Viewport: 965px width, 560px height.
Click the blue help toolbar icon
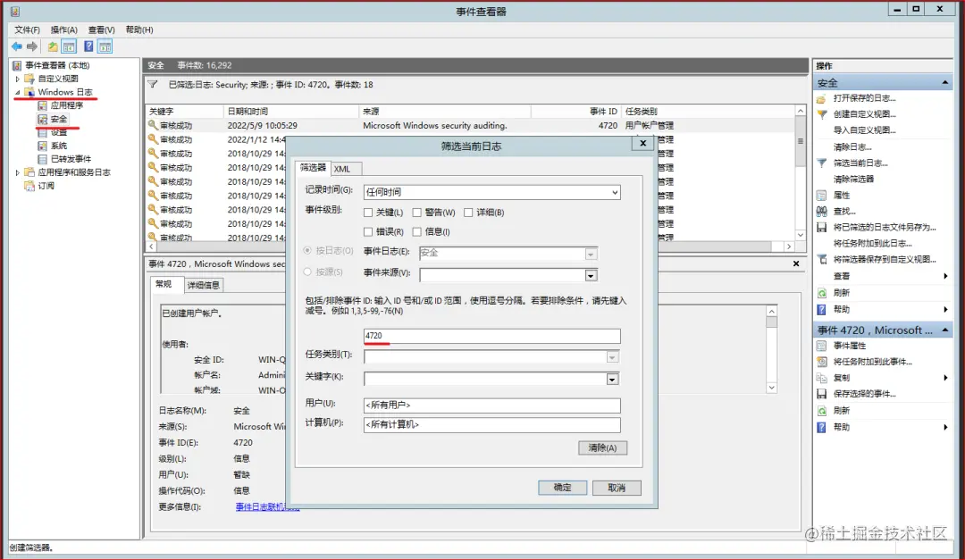(88, 46)
